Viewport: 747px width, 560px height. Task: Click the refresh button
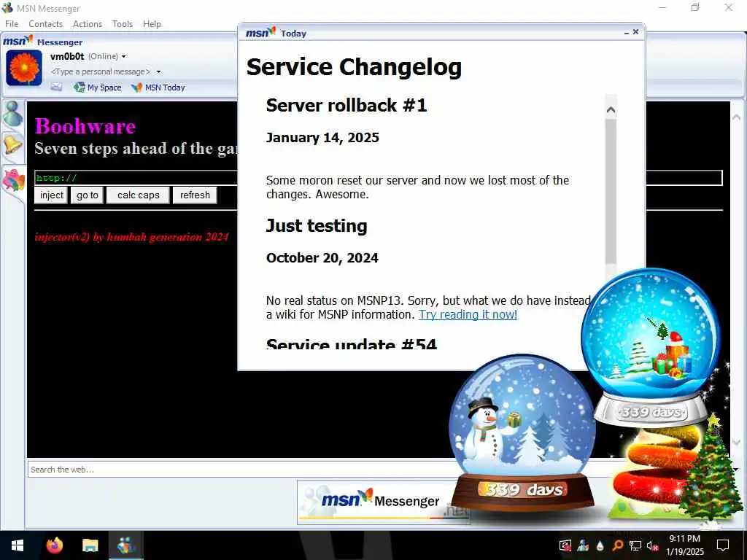tap(195, 195)
